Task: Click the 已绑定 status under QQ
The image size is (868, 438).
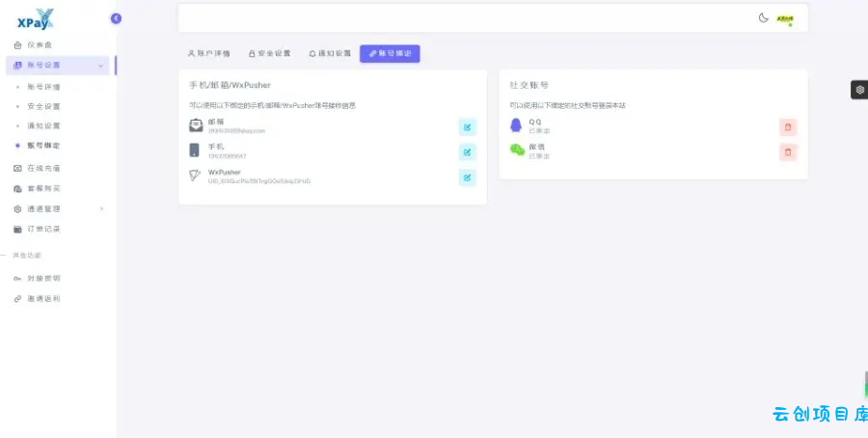Action: [539, 131]
